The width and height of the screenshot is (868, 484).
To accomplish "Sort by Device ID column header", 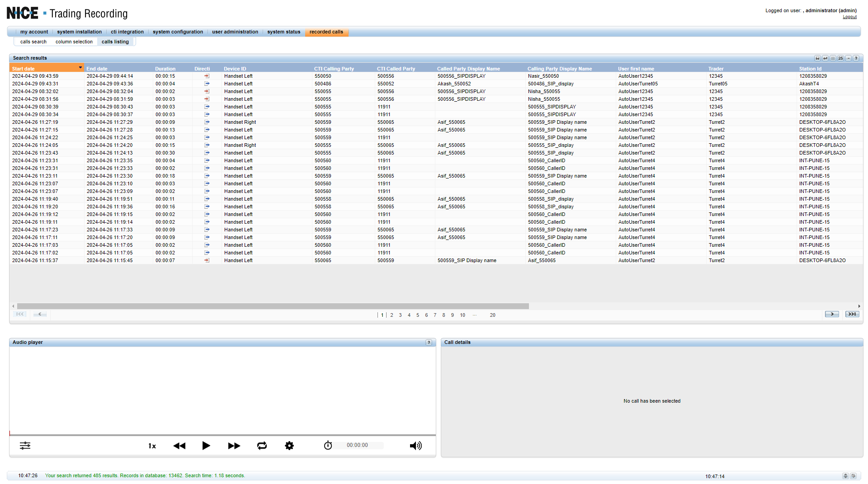I will (x=235, y=69).
